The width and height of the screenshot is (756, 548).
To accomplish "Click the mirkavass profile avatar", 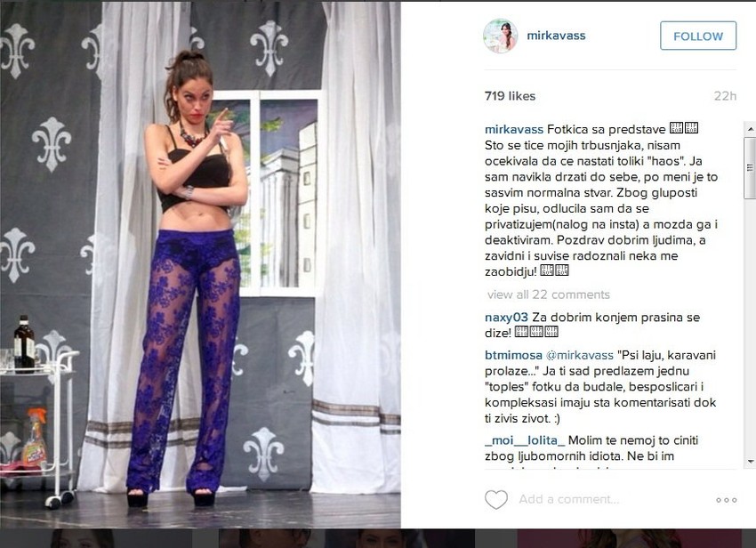I will 501,36.
